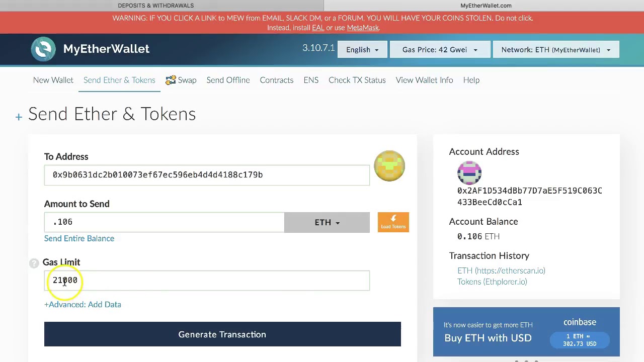Open the Swap tab
The height and width of the screenshot is (362, 644).
[x=181, y=80]
